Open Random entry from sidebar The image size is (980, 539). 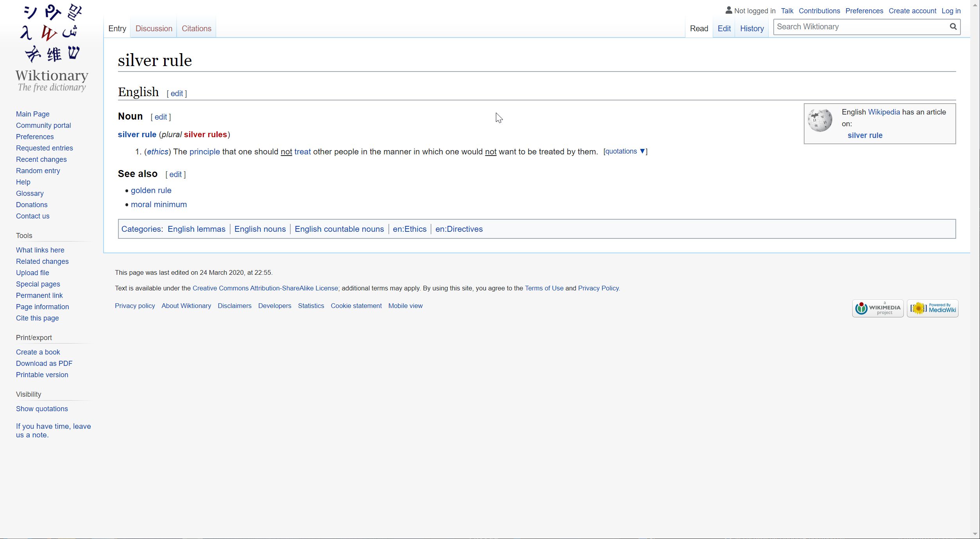38,170
